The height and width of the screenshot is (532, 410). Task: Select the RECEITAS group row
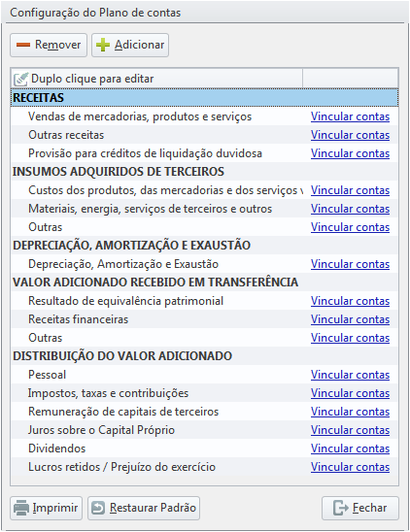pos(204,98)
